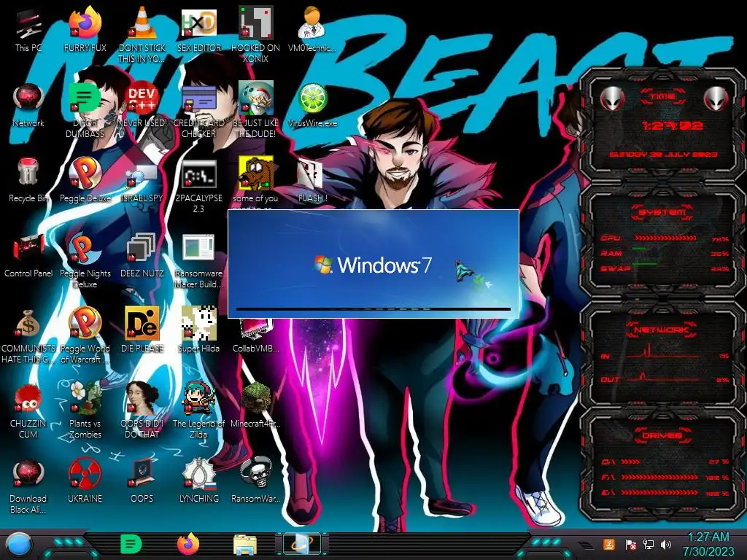747x560 pixels.
Task: Select the active program button on taskbar
Action: [x=302, y=544]
